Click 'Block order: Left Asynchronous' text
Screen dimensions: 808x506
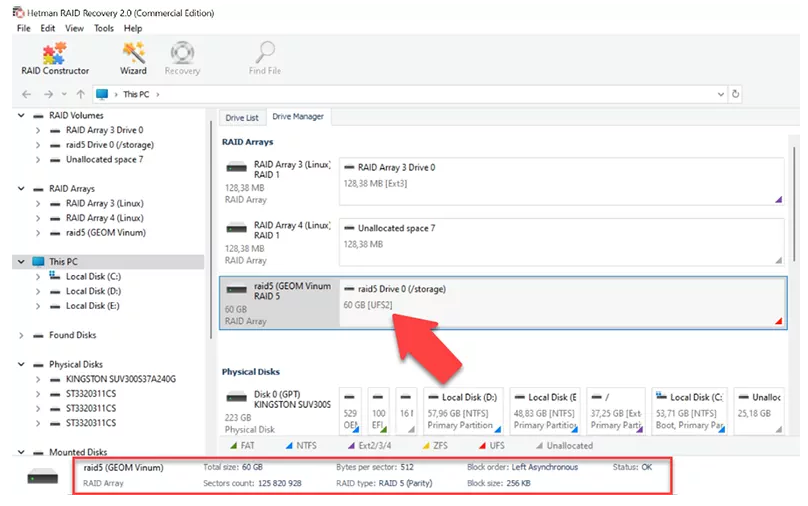point(523,467)
